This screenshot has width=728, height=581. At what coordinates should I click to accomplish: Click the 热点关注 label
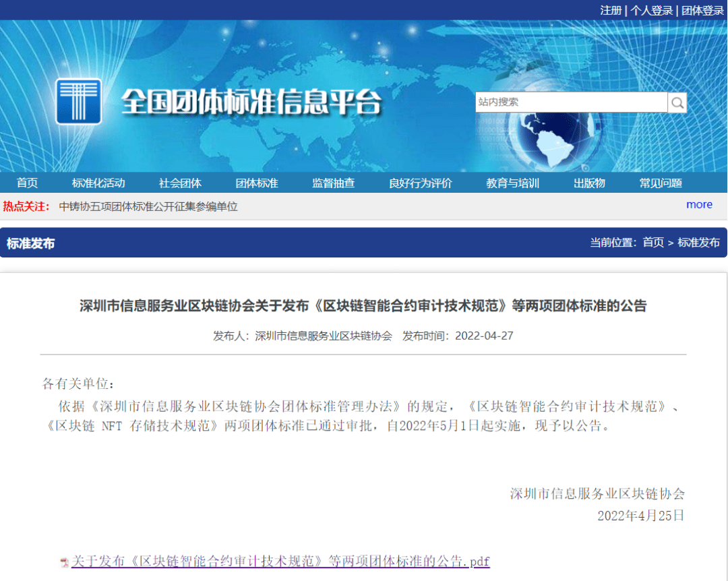coord(26,206)
